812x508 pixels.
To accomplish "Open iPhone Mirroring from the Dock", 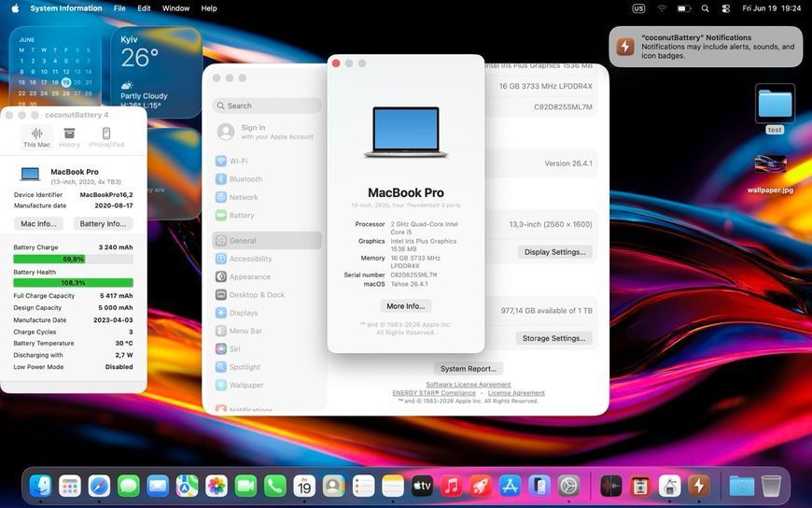I will [x=539, y=487].
